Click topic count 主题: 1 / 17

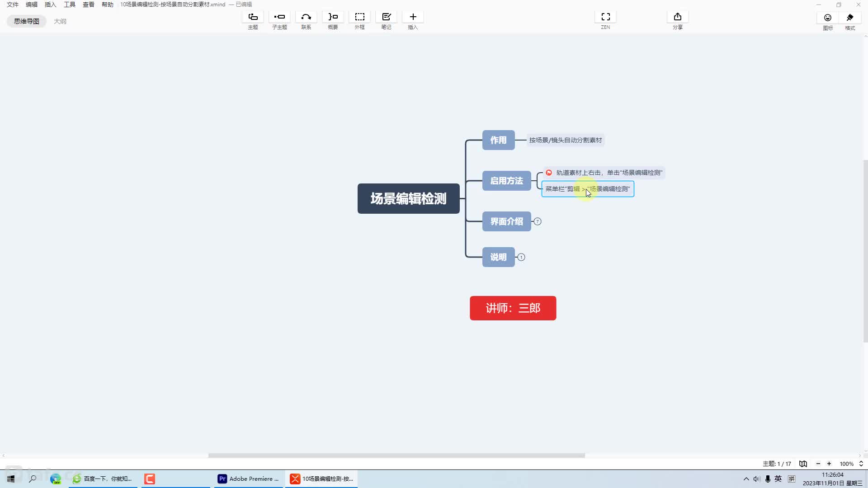point(777,464)
